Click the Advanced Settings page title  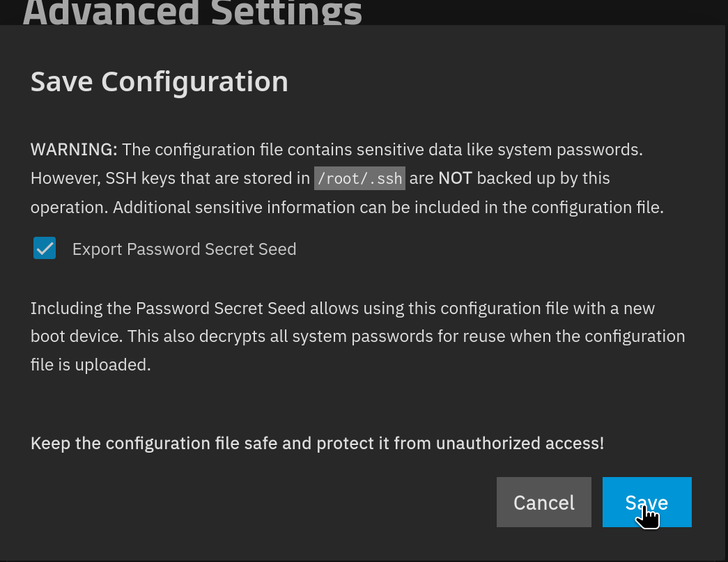pyautogui.click(x=192, y=13)
